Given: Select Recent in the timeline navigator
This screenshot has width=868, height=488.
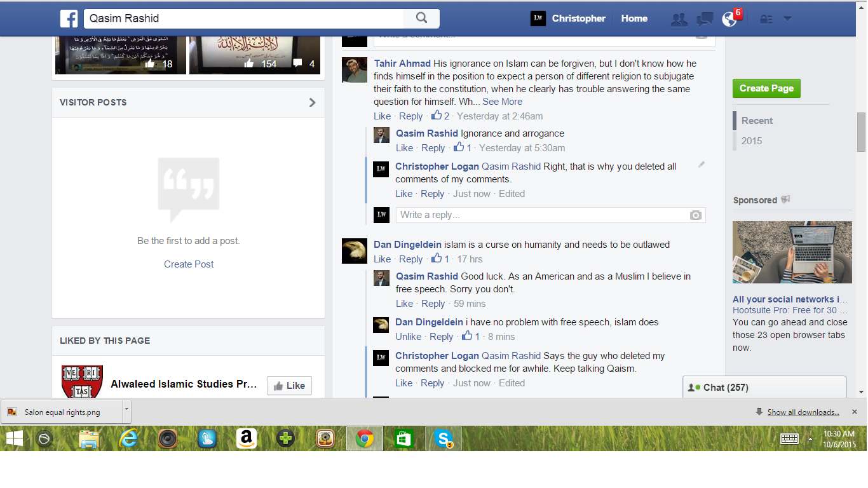Looking at the screenshot, I should (x=757, y=121).
